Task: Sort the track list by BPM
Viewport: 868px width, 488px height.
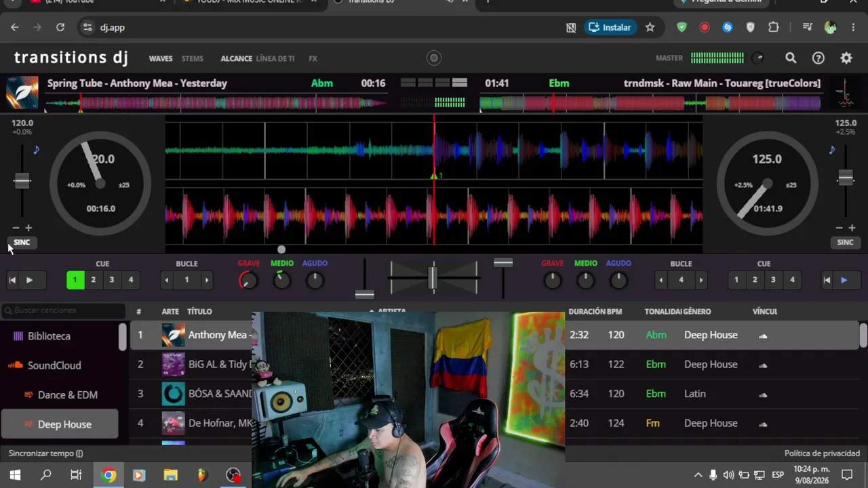Action: (x=614, y=312)
